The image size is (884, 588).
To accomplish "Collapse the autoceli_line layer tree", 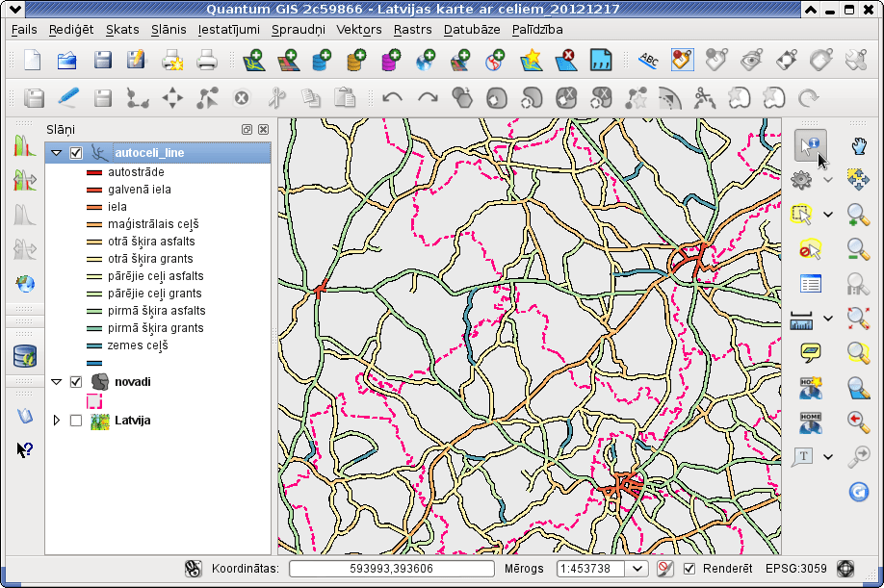I will point(56,153).
